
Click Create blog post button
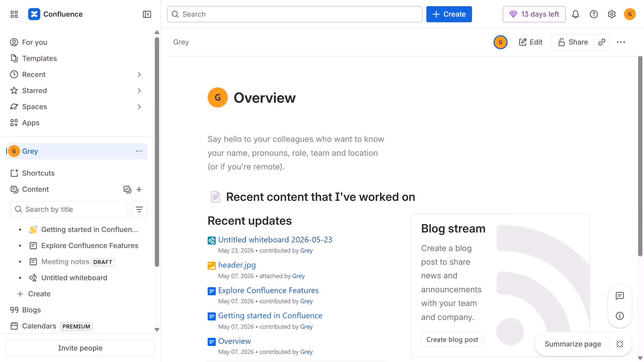[x=452, y=339]
